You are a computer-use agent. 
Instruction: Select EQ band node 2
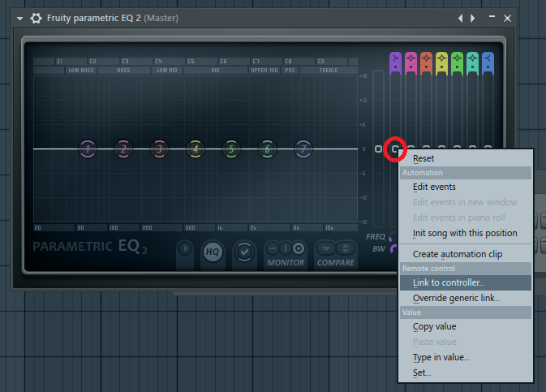click(123, 149)
